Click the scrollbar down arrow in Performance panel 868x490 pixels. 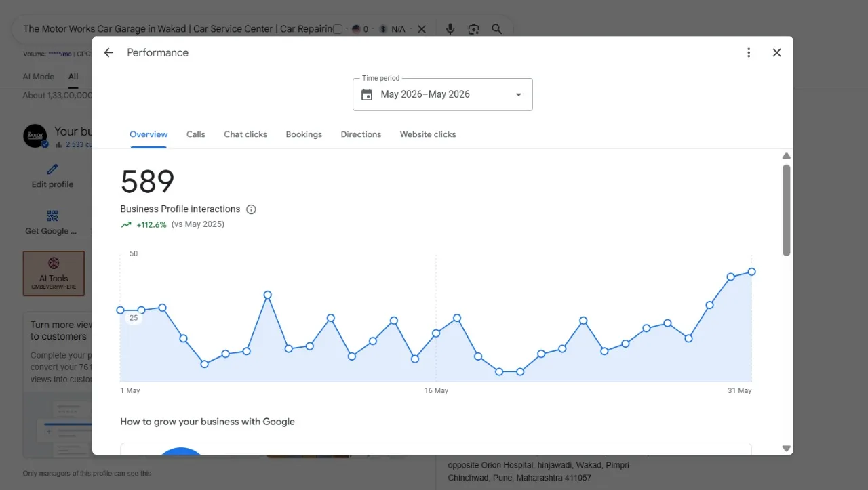coord(787,448)
